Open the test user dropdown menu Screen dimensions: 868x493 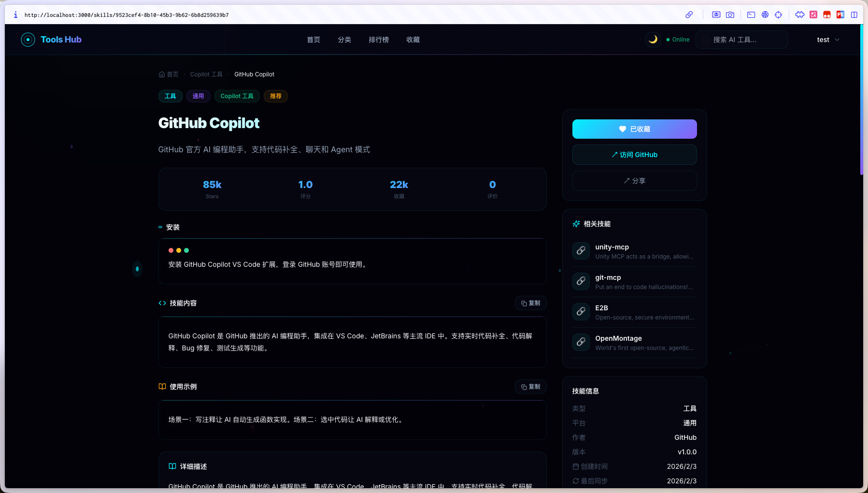click(x=828, y=40)
